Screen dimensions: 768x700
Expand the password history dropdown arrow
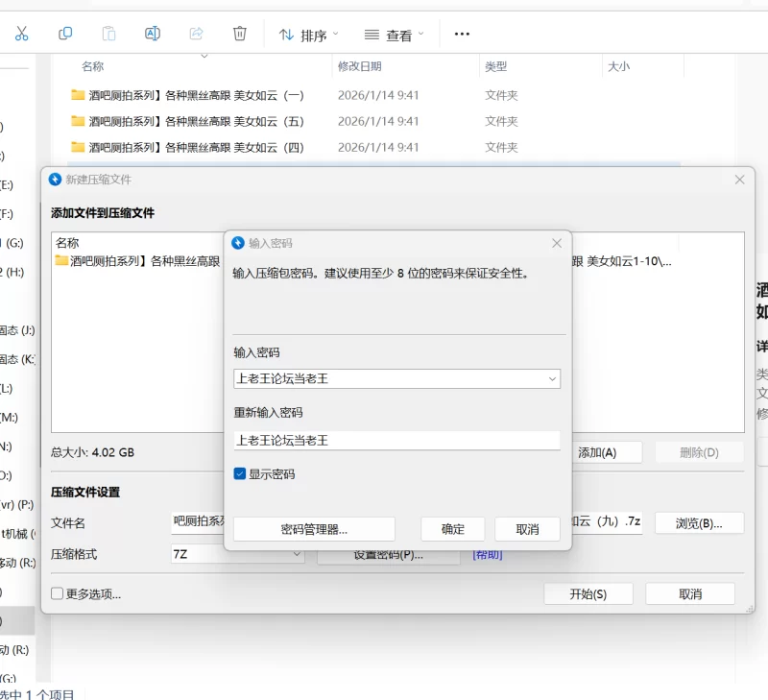point(552,378)
